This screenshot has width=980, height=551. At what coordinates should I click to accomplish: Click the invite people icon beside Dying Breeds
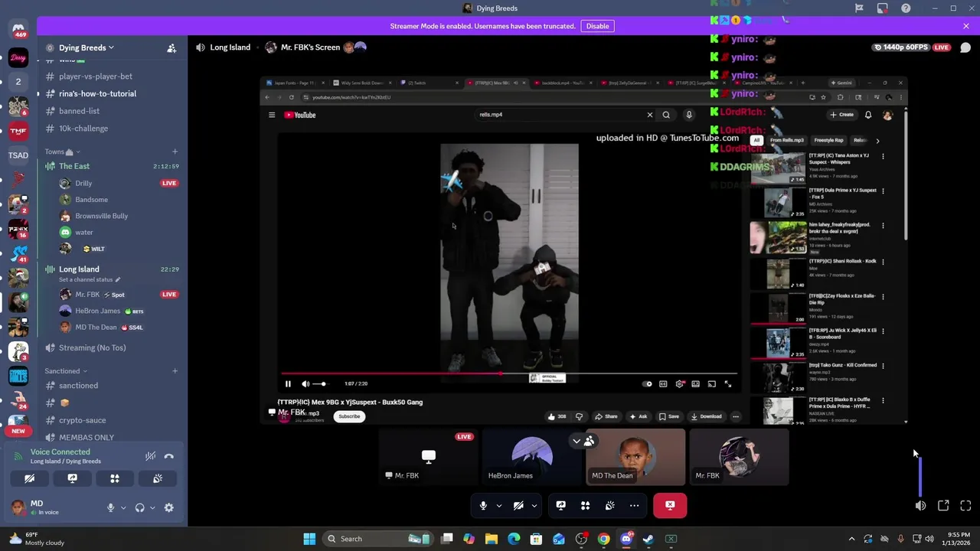[171, 47]
